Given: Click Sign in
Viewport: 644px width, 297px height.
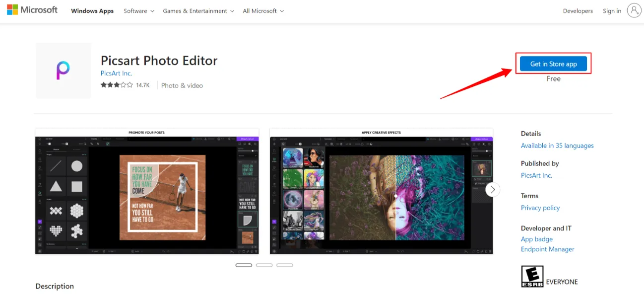Looking at the screenshot, I should [x=612, y=11].
